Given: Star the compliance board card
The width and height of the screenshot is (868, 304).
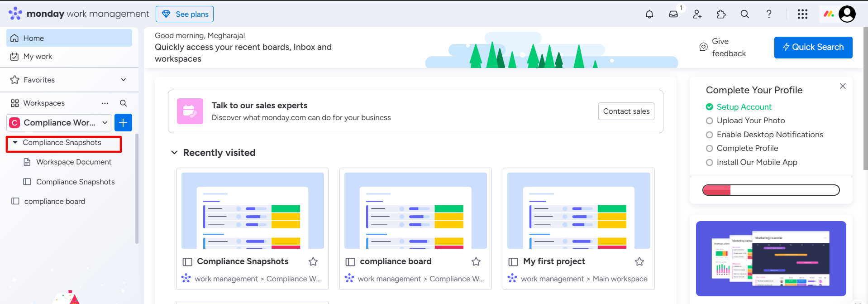Looking at the screenshot, I should (476, 261).
